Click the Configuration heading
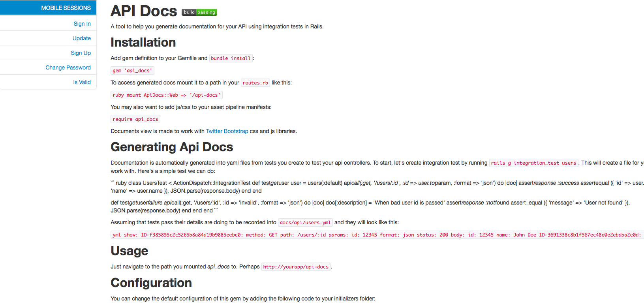The image size is (644, 306). (x=151, y=283)
